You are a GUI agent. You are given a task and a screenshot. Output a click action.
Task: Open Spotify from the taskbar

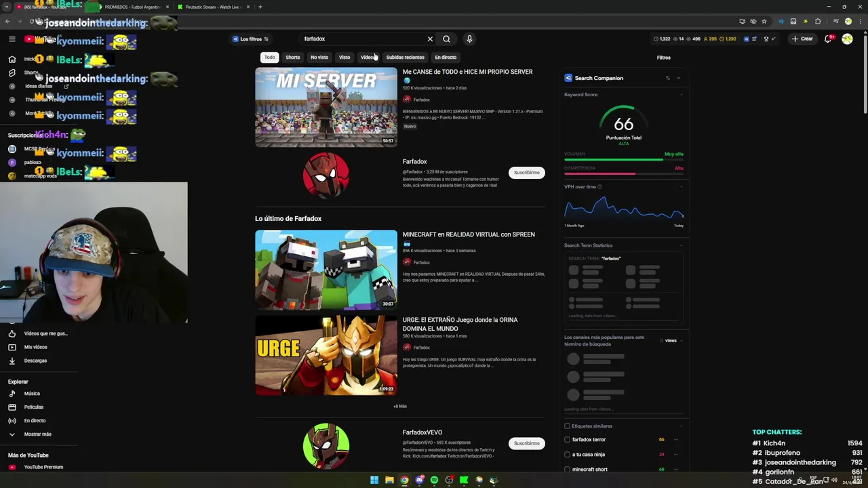point(434,480)
